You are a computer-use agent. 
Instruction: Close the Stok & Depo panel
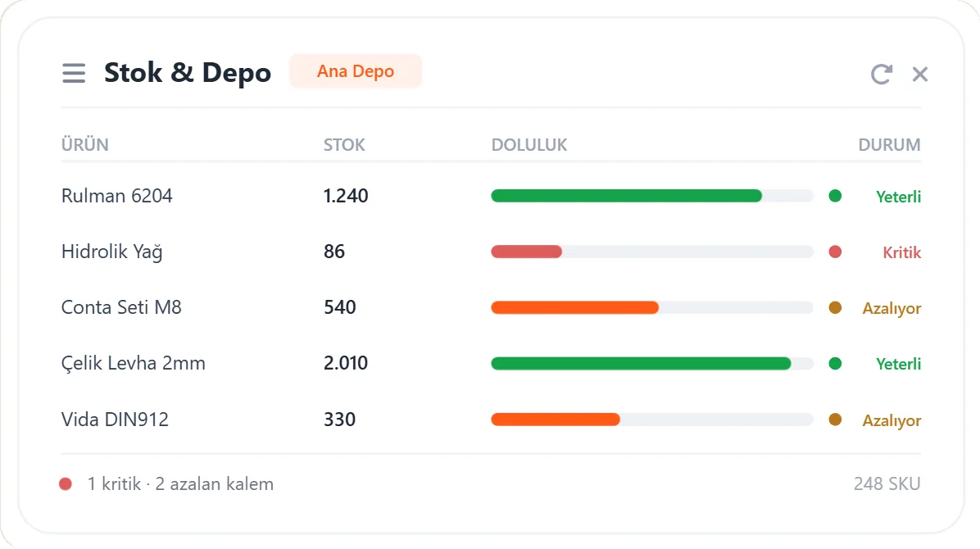click(x=920, y=74)
